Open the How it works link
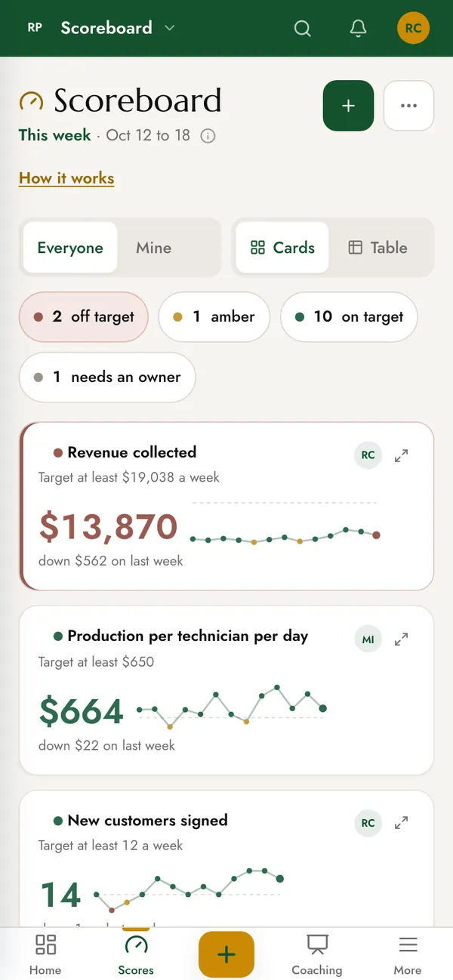453x980 pixels. point(66,179)
